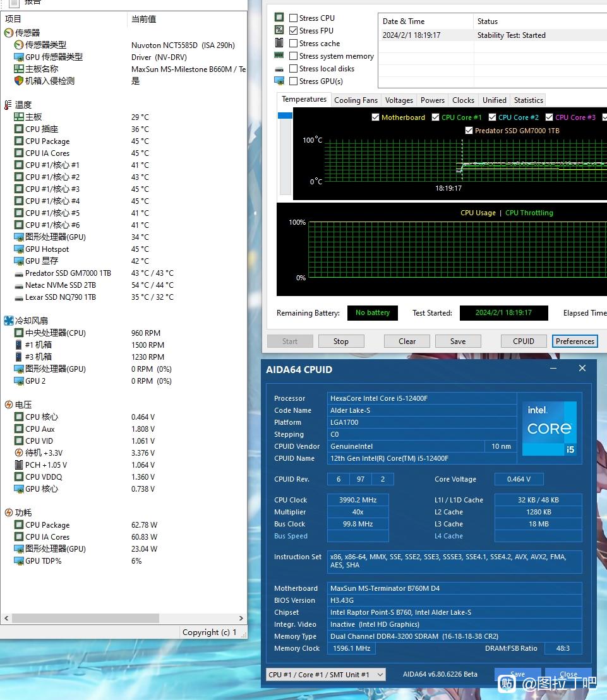Viewport: 607px width, 700px height.
Task: Toggle the CPU Core #2 graph checkbox
Action: [x=492, y=117]
